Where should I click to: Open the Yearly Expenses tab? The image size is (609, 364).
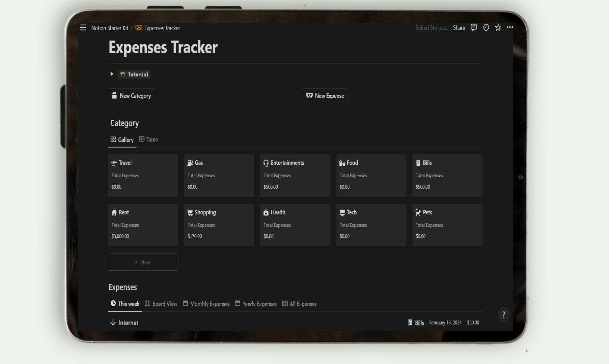tap(256, 304)
